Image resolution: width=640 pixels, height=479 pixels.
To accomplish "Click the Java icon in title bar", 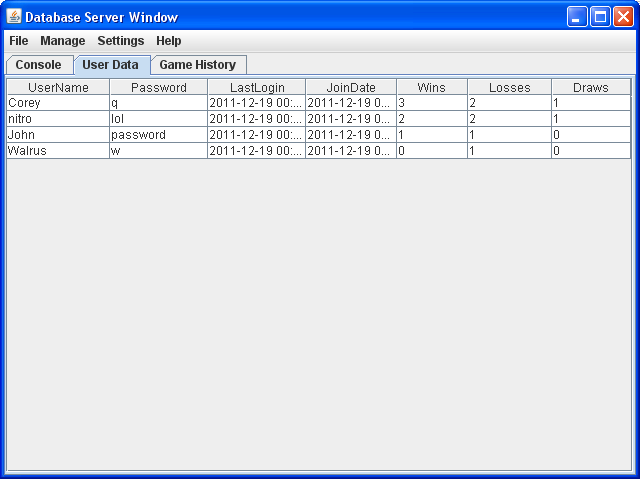I will (x=14, y=17).
